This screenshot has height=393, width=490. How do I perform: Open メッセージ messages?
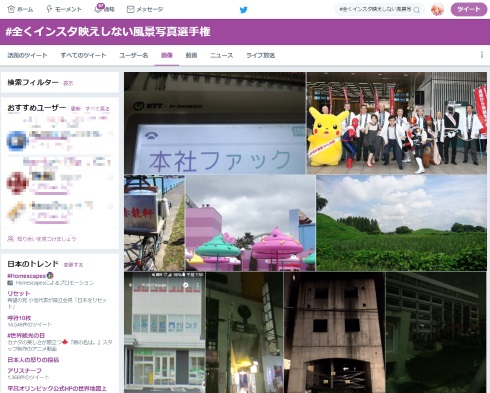pos(145,9)
